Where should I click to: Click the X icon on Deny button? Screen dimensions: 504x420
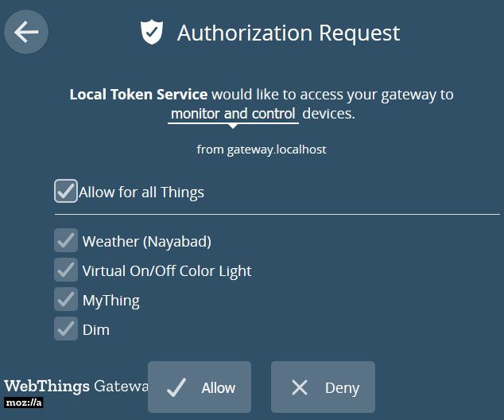point(300,387)
